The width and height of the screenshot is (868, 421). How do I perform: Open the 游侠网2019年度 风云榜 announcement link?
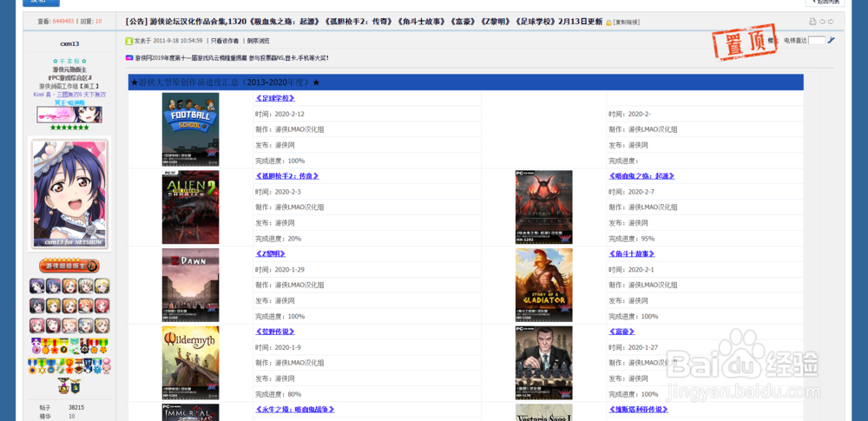(x=232, y=57)
